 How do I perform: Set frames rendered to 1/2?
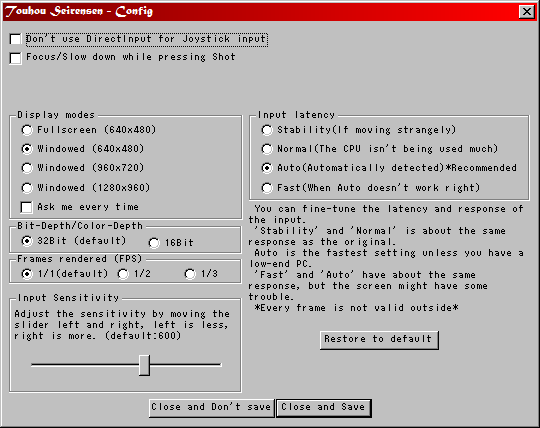point(123,274)
